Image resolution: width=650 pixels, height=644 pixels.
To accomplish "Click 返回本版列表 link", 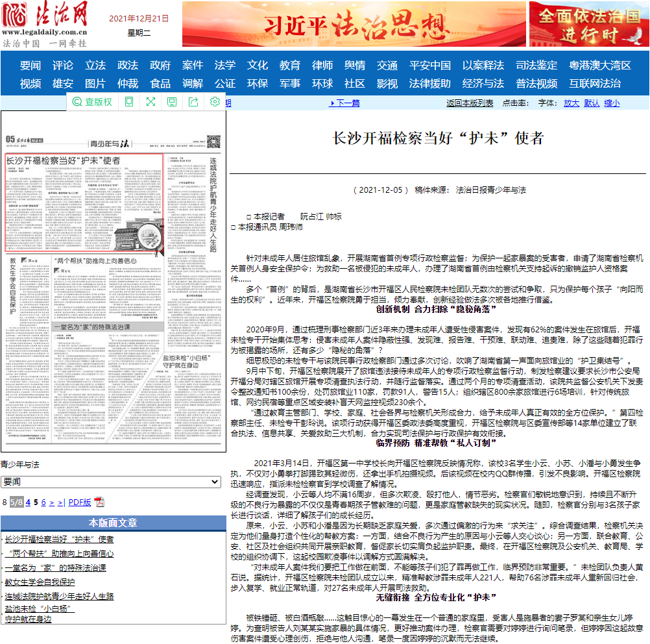I will coord(470,103).
